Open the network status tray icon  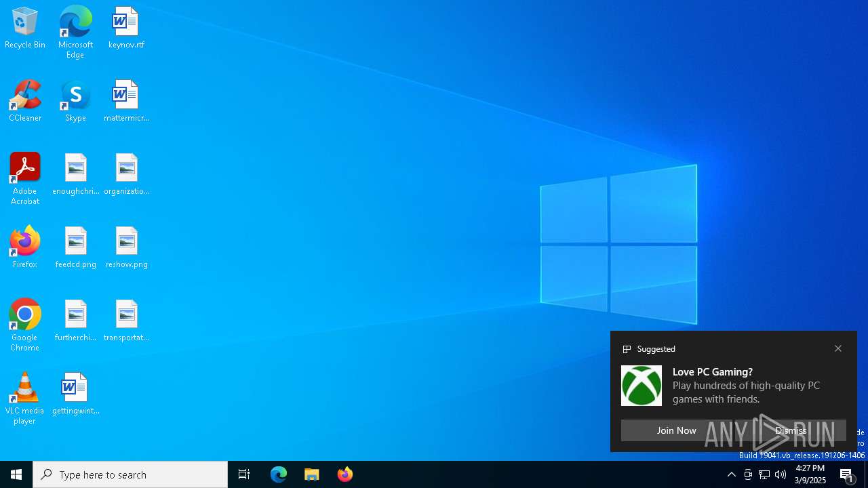point(764,474)
